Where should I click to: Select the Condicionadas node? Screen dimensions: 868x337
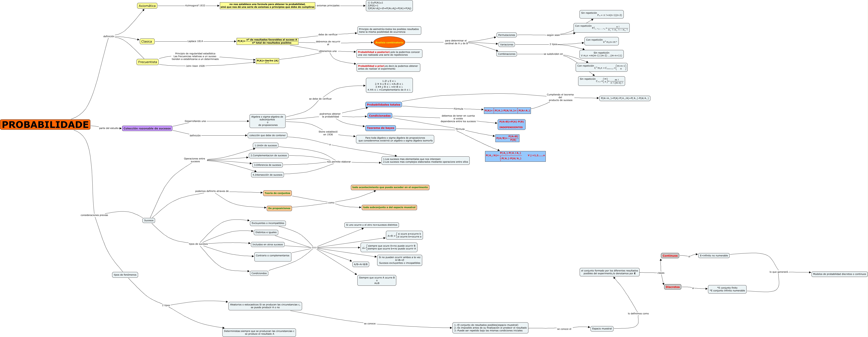click(380, 116)
